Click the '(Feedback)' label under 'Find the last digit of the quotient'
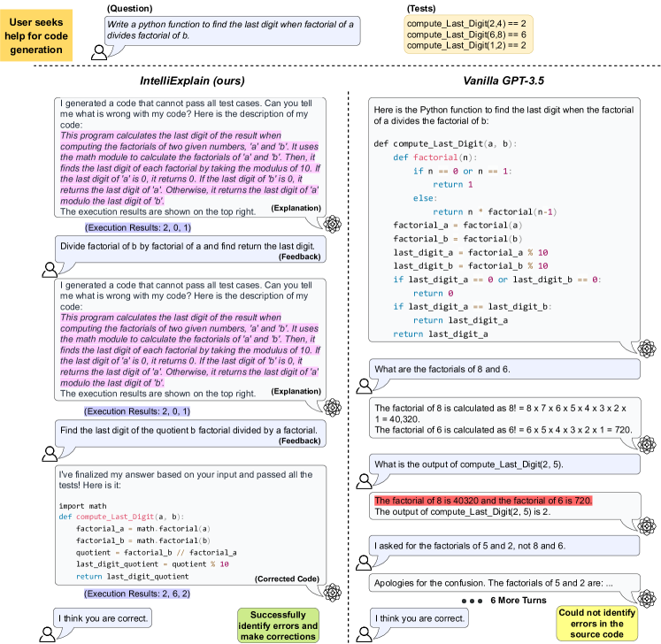Screen dimensions: 661x644 pos(300,441)
